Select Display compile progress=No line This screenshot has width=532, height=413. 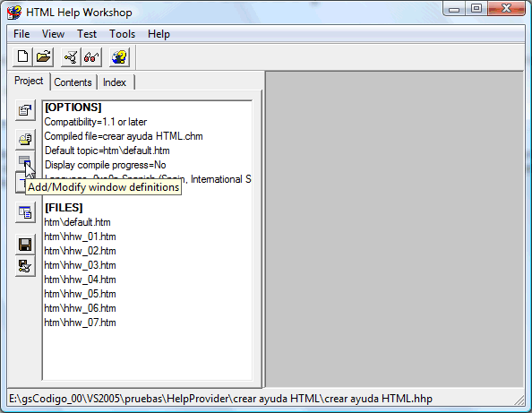pyautogui.click(x=105, y=165)
